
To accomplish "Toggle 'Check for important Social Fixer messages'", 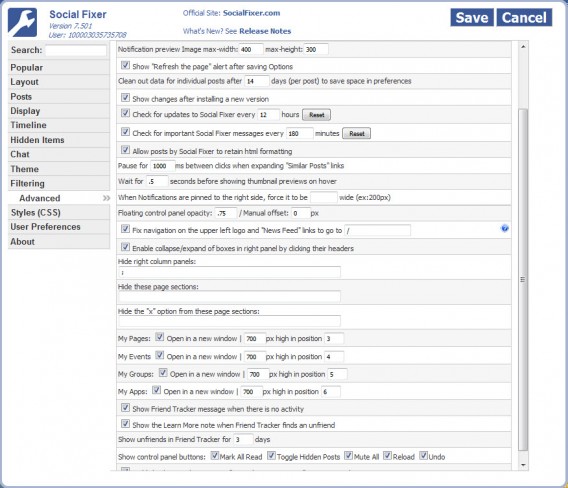I will pos(125,132).
